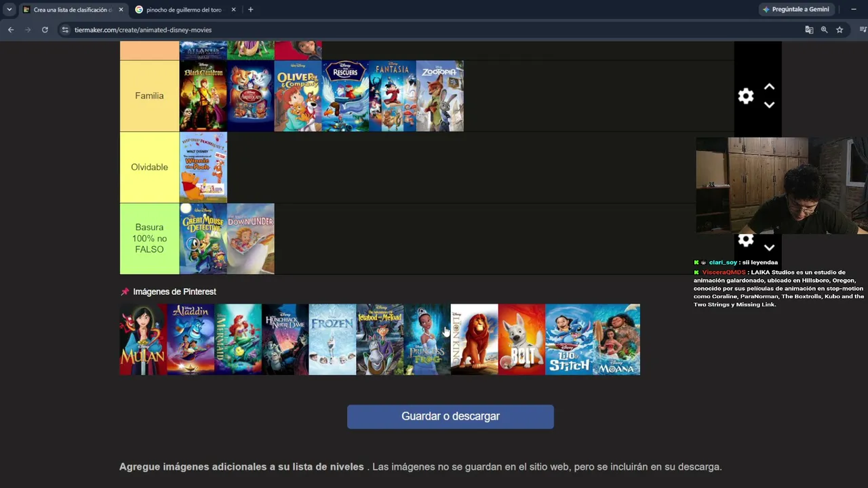The image size is (868, 488).
Task: Focus the address bar with the tiermaker URL
Action: click(x=434, y=30)
